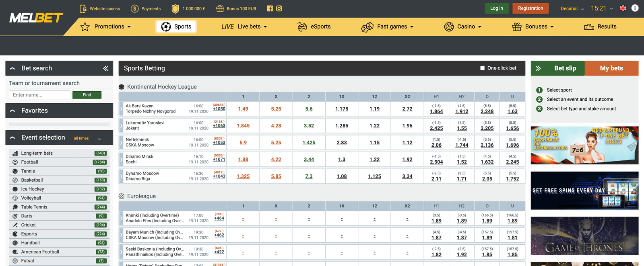Open the 100% cashback accumulators banner

coord(584,145)
